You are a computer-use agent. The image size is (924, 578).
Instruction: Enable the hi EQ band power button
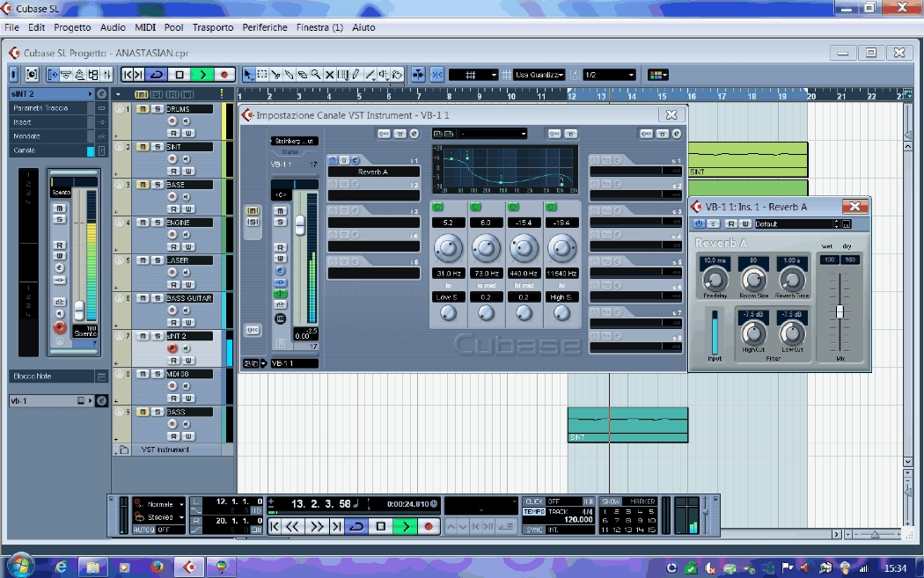coord(551,207)
